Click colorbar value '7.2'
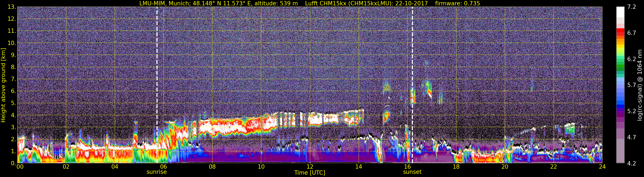 [x=632, y=7]
